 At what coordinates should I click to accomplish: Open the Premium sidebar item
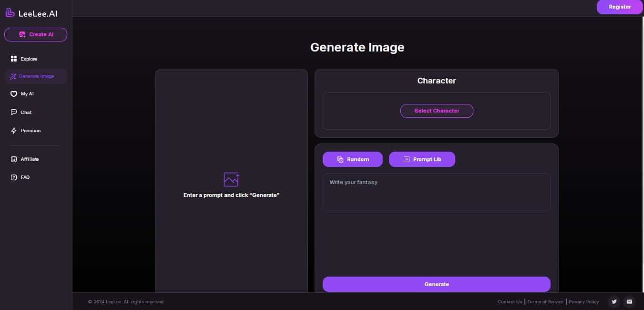pyautogui.click(x=36, y=131)
